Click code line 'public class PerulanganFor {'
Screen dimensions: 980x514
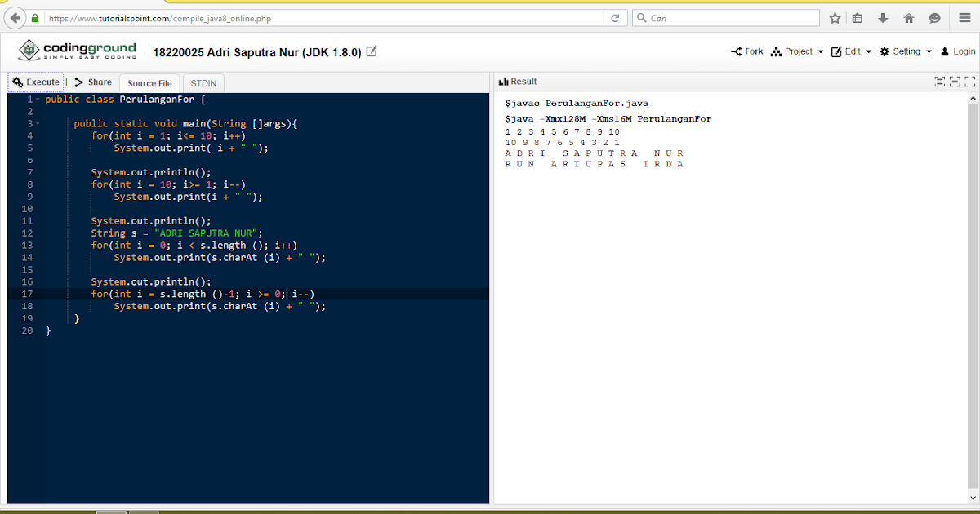125,100
